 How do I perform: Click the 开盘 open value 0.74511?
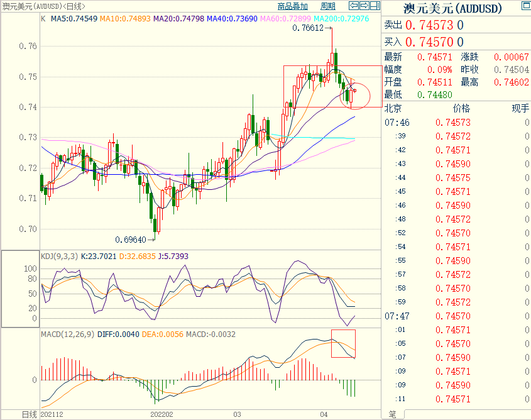[434, 82]
